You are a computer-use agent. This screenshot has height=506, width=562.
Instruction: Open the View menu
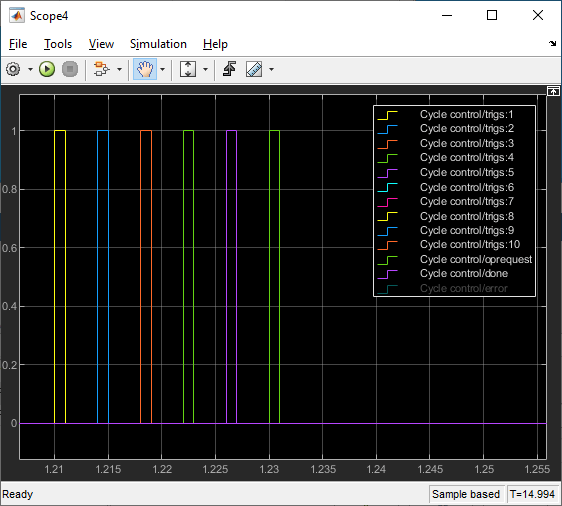(101, 44)
